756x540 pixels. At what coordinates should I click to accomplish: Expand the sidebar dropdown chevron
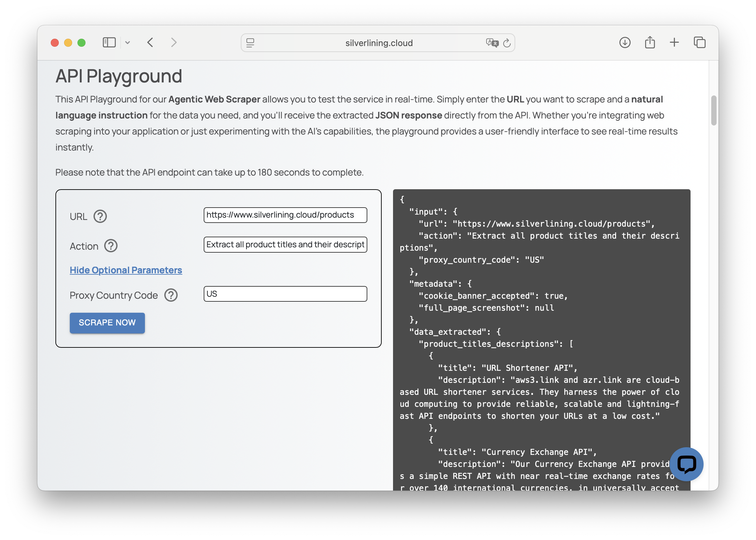coord(128,42)
